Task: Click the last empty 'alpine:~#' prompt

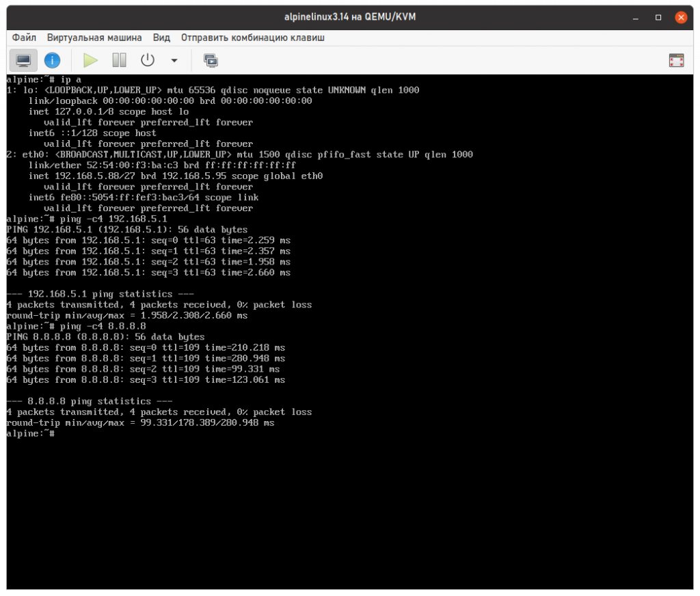Action: point(30,433)
